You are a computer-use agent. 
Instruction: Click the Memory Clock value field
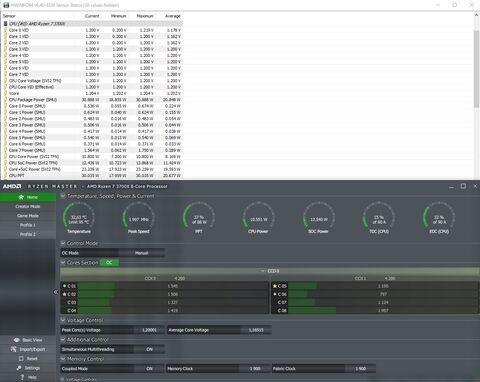255,369
